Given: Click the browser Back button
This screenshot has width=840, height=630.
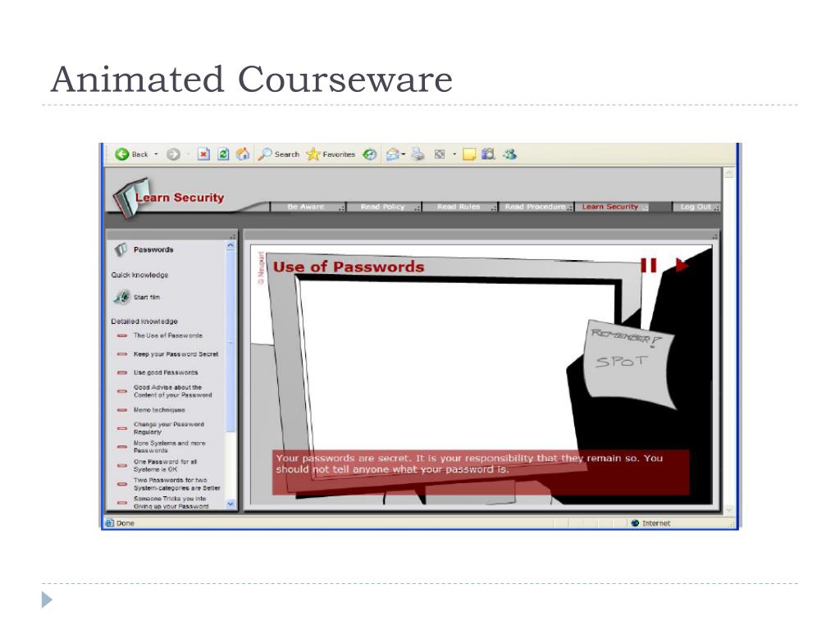Looking at the screenshot, I should tap(131, 154).
